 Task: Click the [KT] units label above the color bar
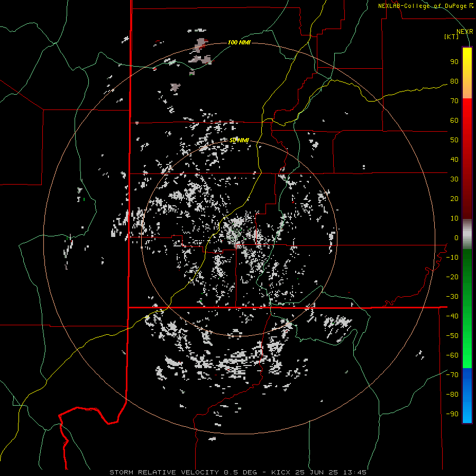[451, 36]
